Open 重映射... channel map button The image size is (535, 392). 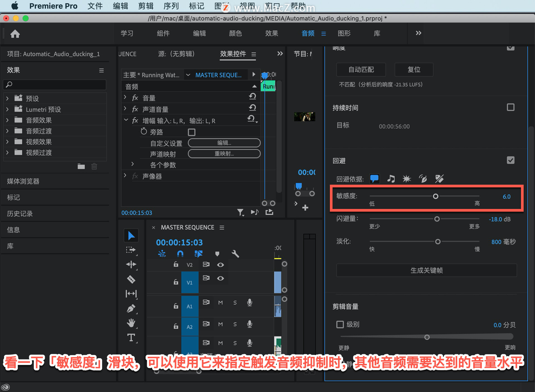[224, 154]
